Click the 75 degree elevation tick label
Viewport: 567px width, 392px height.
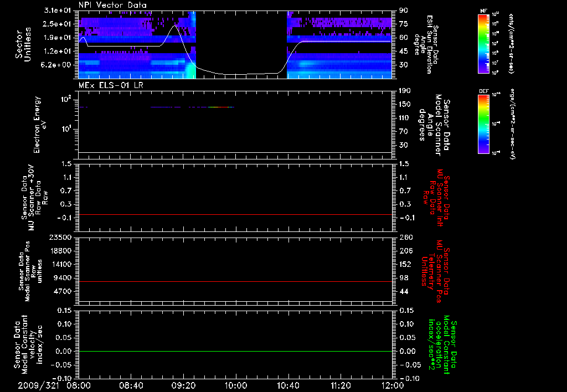(x=404, y=24)
